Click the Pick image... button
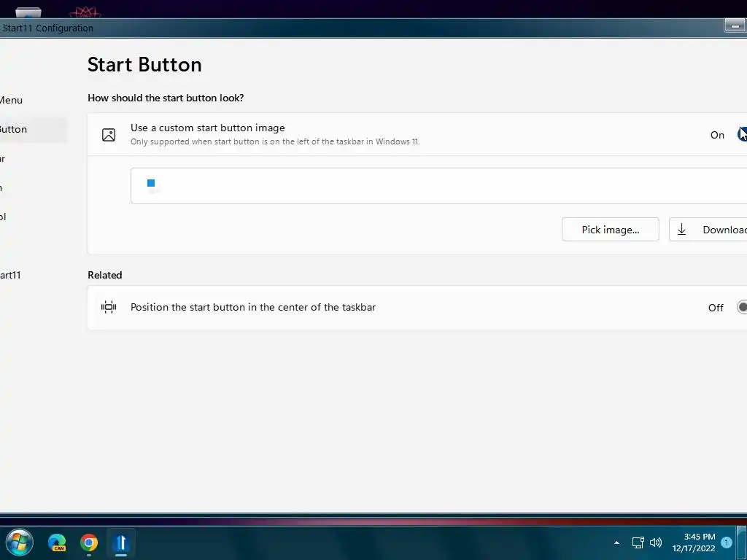Screen dimensions: 747x560 point(611,230)
